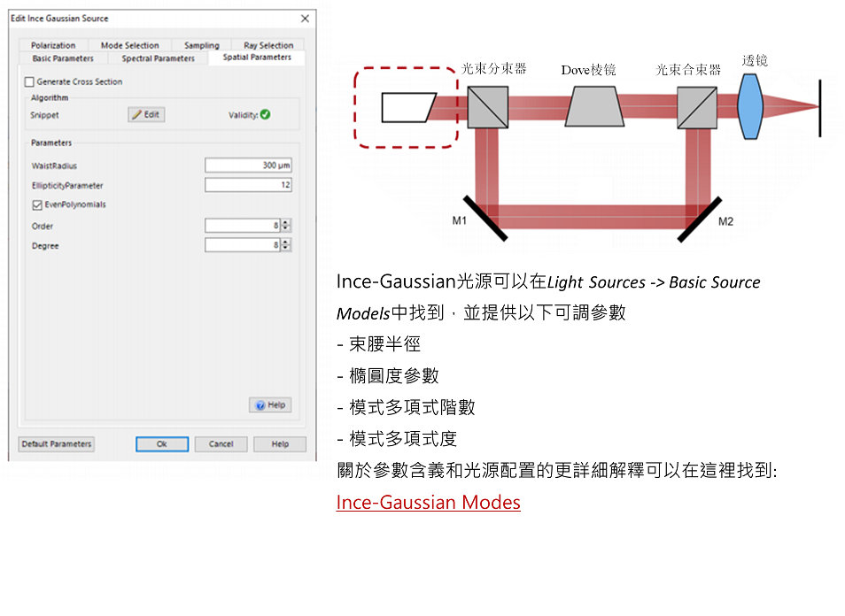
Task: Confirm the dialog with Ok button
Action: pos(161,444)
